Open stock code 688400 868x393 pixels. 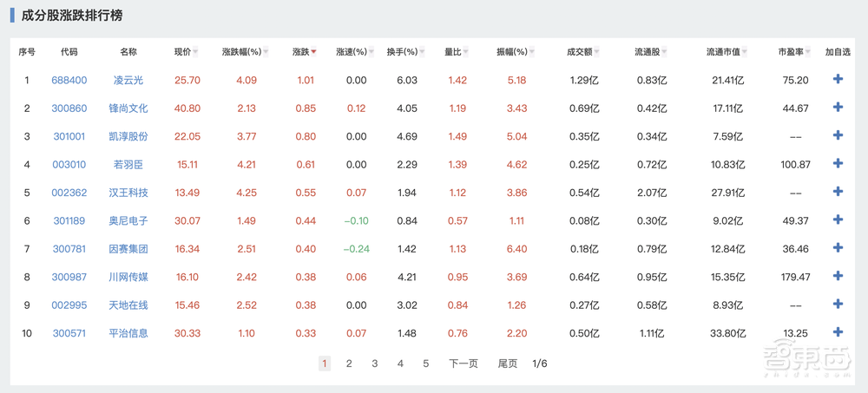click(x=69, y=80)
